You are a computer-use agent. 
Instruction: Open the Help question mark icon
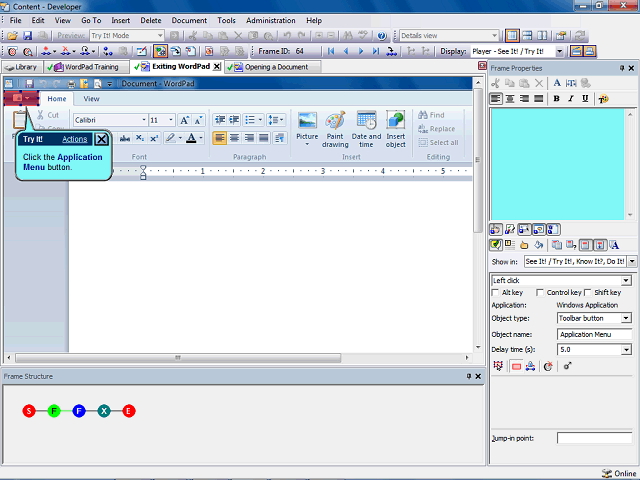tap(382, 36)
